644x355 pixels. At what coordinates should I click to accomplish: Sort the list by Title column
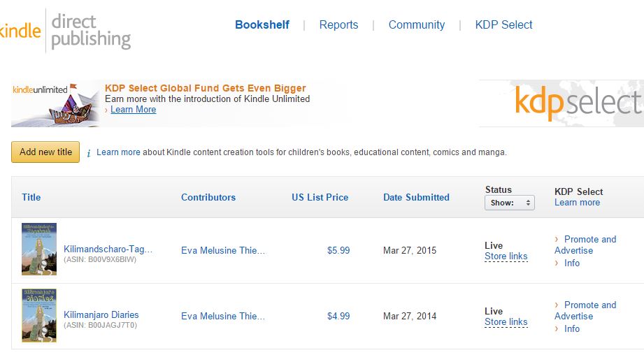(31, 197)
